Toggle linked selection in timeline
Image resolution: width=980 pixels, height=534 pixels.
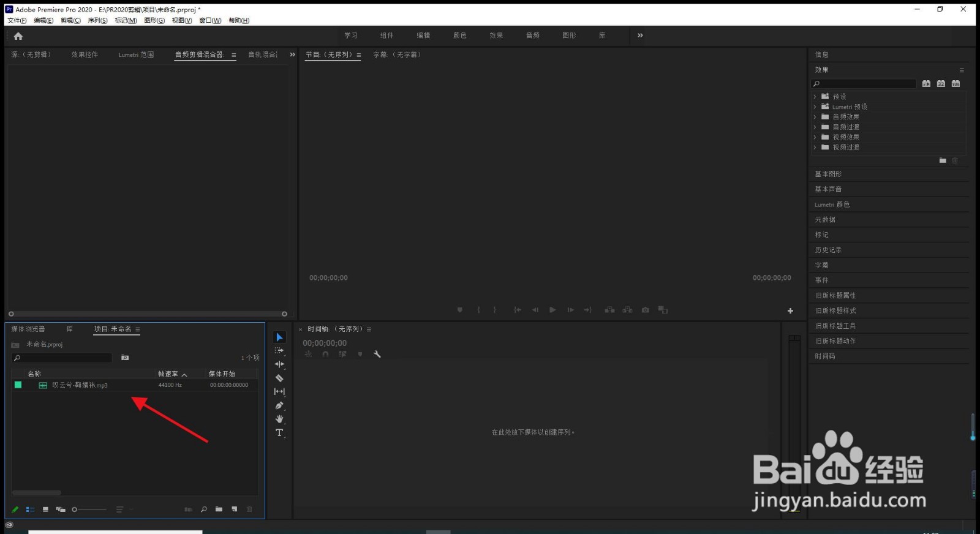coord(342,355)
